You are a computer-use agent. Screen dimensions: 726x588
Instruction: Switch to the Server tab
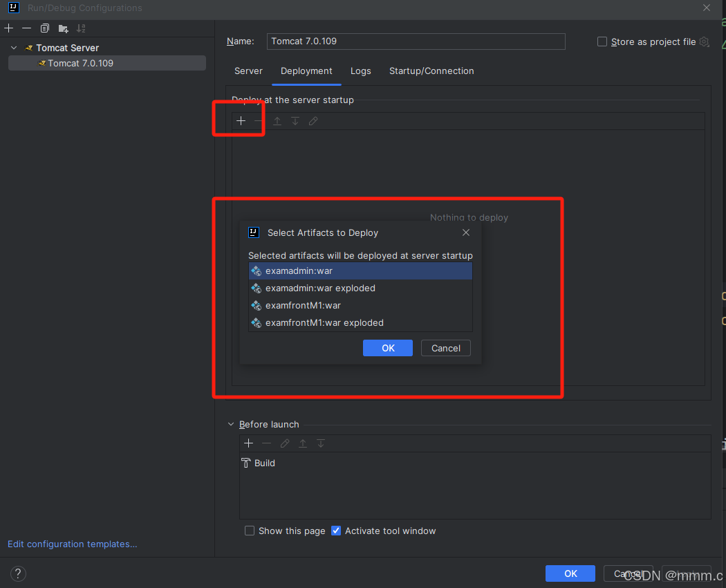pyautogui.click(x=248, y=71)
